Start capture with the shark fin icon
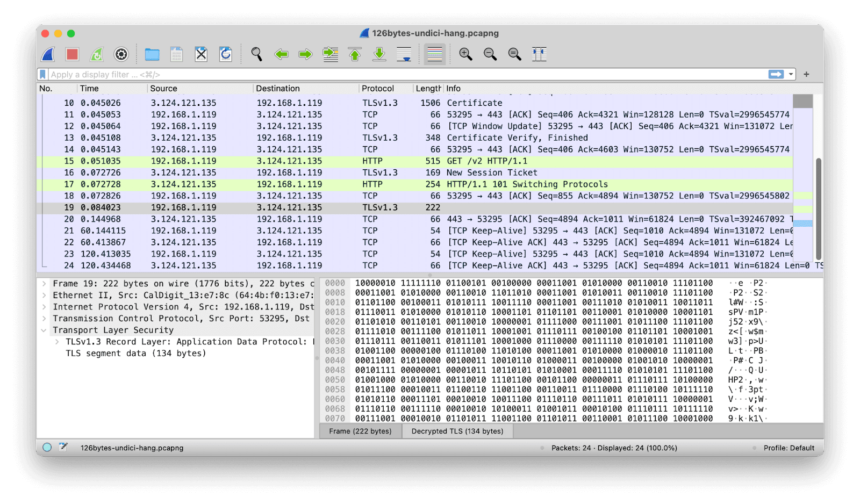This screenshot has width=860, height=504. pyautogui.click(x=48, y=54)
